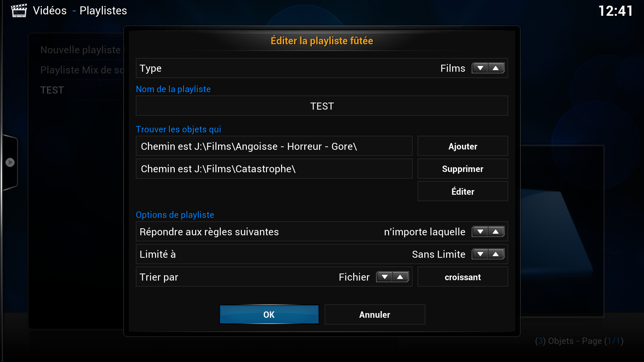This screenshot has width=644, height=362.
Task: Confirm with the OK button
Action: pyautogui.click(x=269, y=314)
